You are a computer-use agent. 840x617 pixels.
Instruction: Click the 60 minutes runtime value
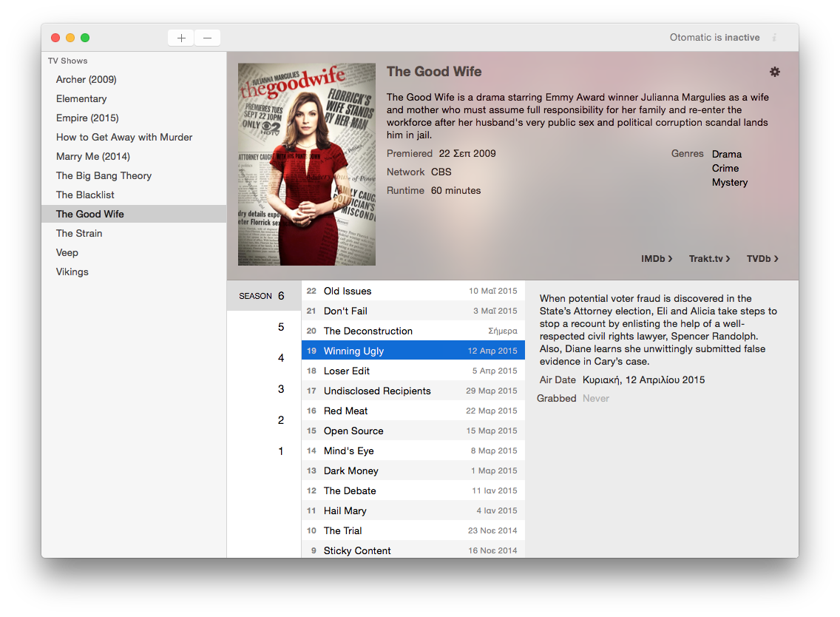pyautogui.click(x=455, y=190)
